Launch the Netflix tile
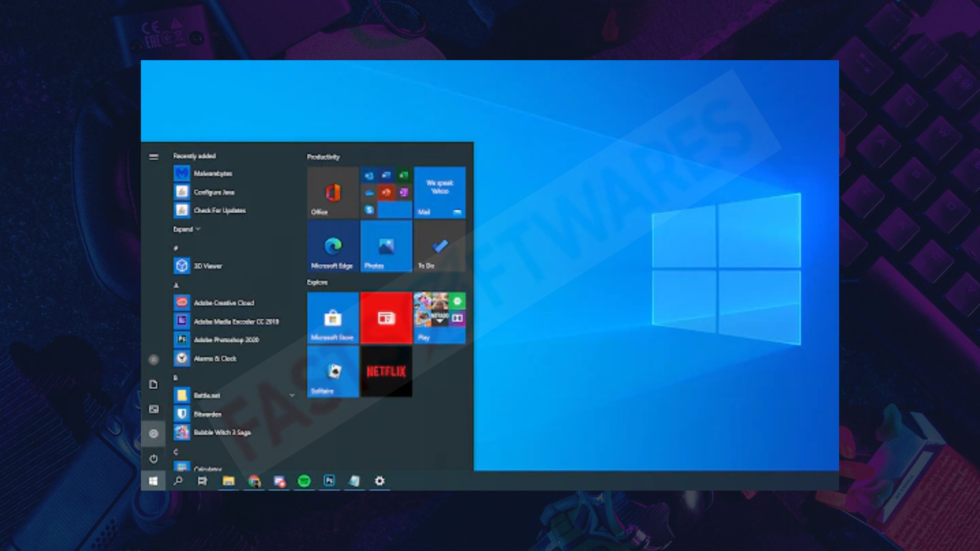Image resolution: width=980 pixels, height=551 pixels. 386,371
